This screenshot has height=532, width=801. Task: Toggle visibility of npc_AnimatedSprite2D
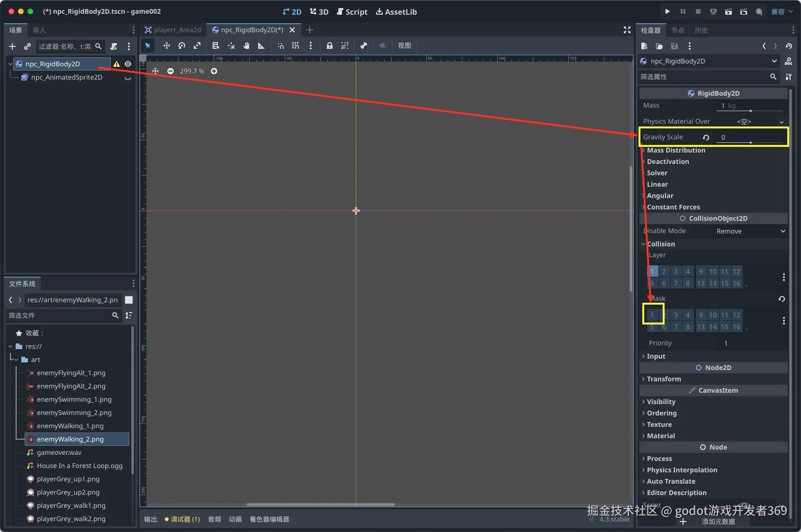click(x=128, y=78)
